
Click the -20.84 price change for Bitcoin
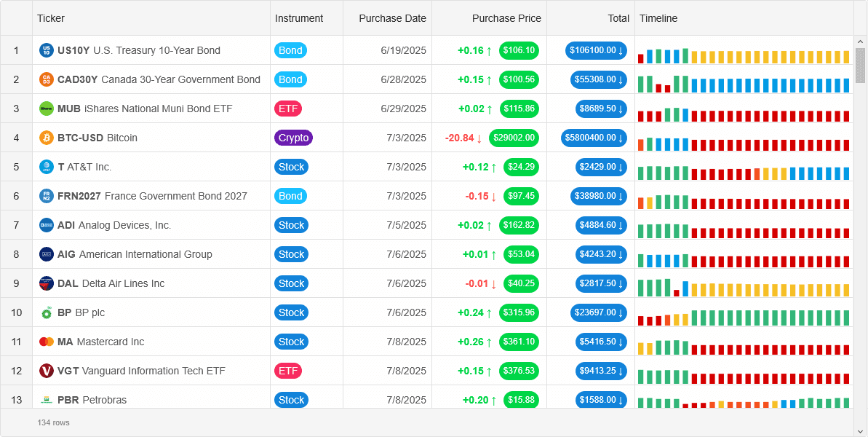pos(464,138)
